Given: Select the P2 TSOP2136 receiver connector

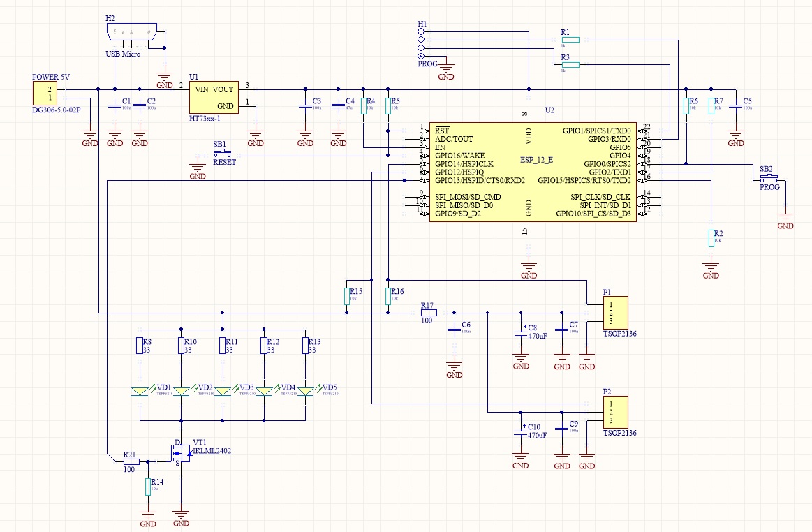Looking at the screenshot, I should coord(615,413).
